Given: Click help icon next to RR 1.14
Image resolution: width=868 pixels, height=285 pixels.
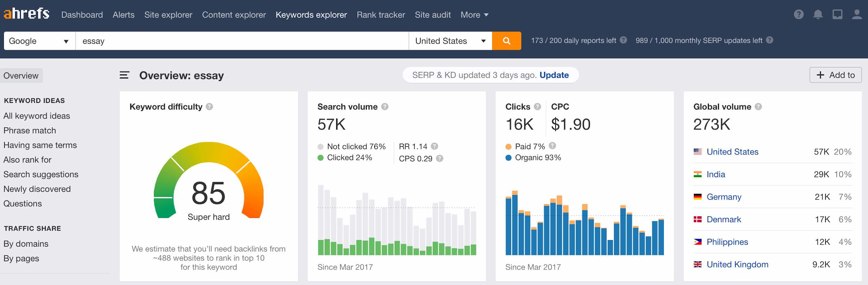Looking at the screenshot, I should click(435, 146).
